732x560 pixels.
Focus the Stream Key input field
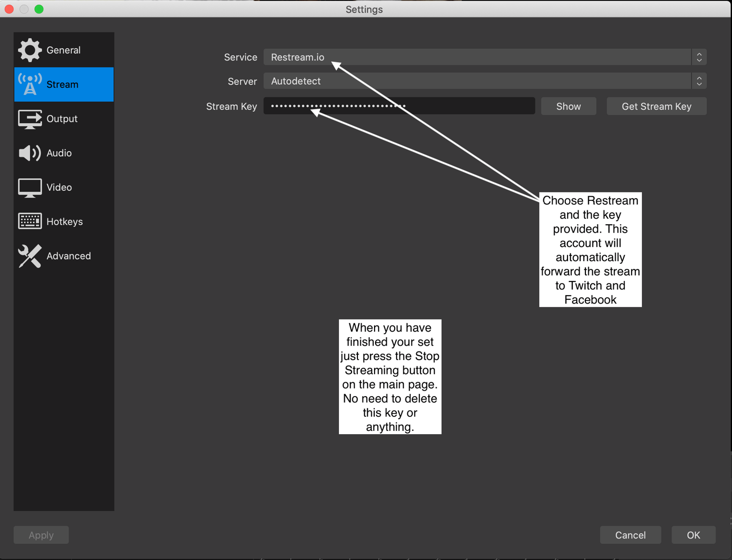point(399,106)
